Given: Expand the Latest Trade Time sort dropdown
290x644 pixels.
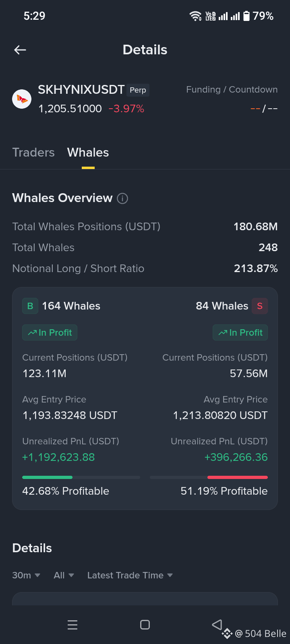Looking at the screenshot, I should 130,575.
